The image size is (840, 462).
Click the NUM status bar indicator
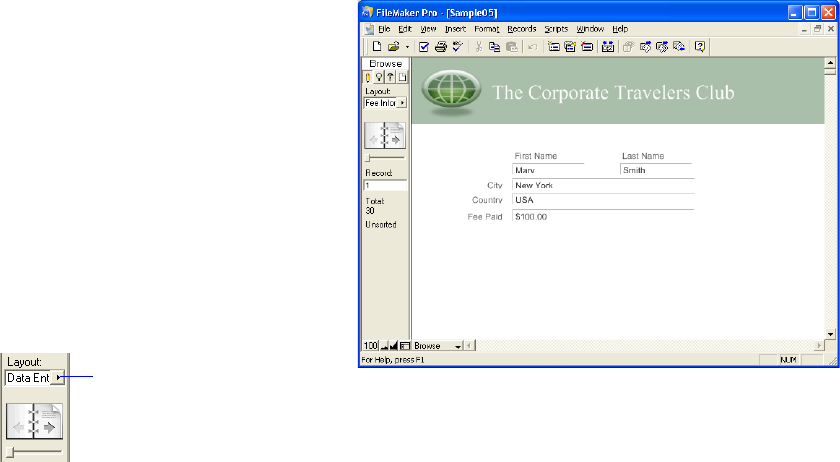(x=788, y=360)
